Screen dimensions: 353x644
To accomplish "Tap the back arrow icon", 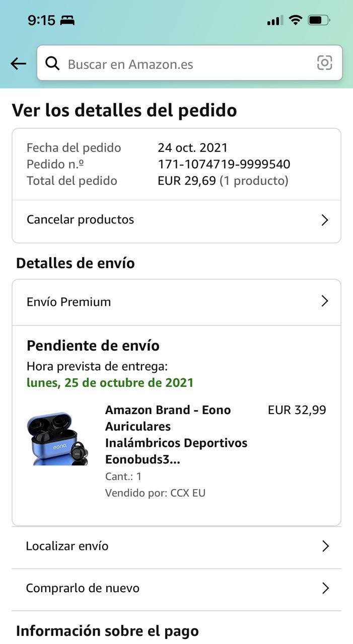I will point(18,63).
